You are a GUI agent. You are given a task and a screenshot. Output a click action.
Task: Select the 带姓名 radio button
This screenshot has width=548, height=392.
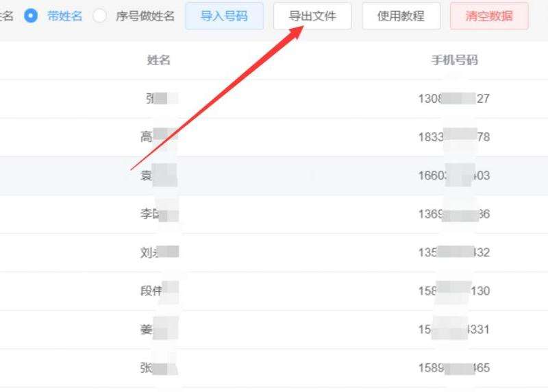tap(31, 16)
